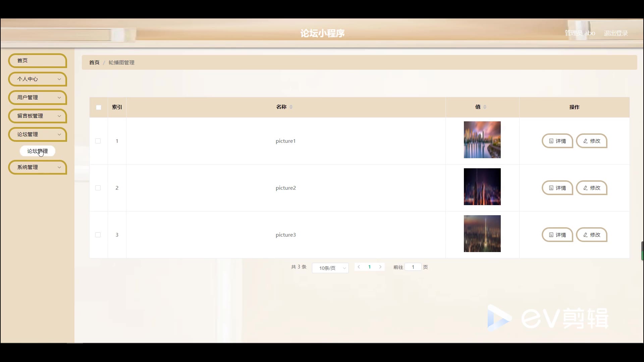
Task: Go to previous page arrow
Action: 359,267
